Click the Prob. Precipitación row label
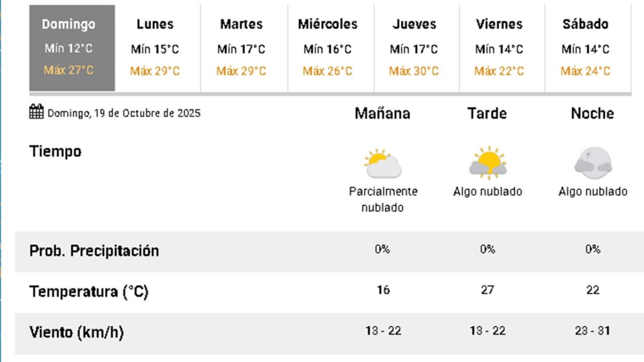Screen dimensions: 644x362 (94, 251)
